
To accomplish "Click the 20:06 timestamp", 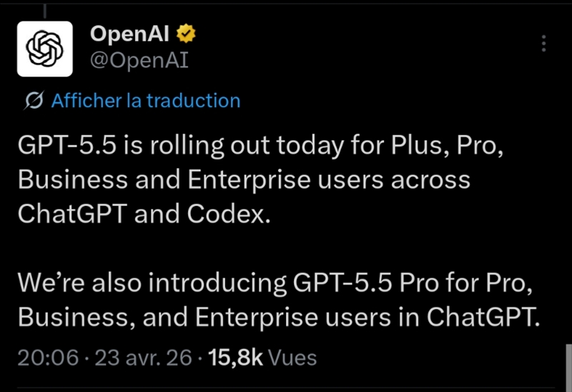I will pyautogui.click(x=48, y=358).
